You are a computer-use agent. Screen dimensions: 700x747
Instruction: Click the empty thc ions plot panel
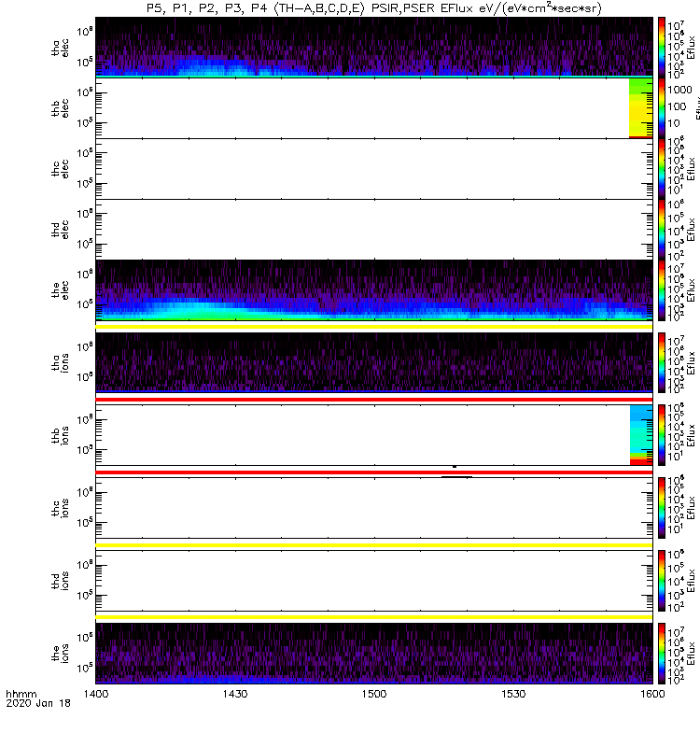(374, 508)
